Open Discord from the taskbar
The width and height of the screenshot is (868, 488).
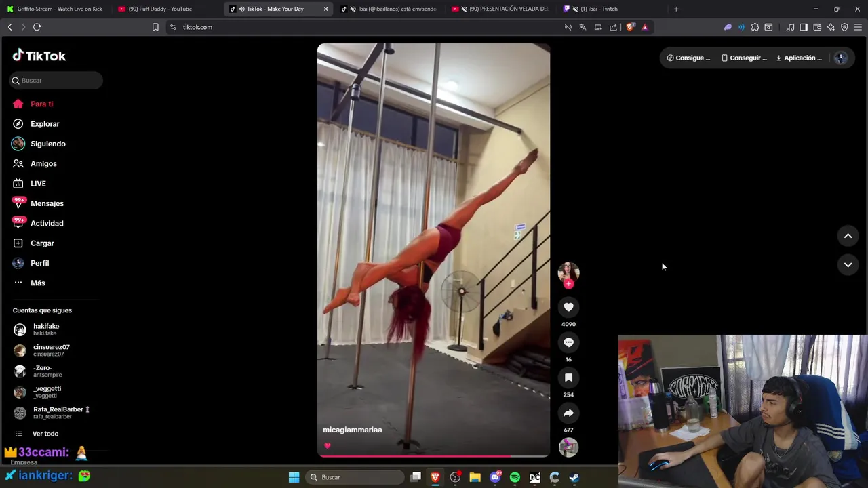tap(495, 477)
